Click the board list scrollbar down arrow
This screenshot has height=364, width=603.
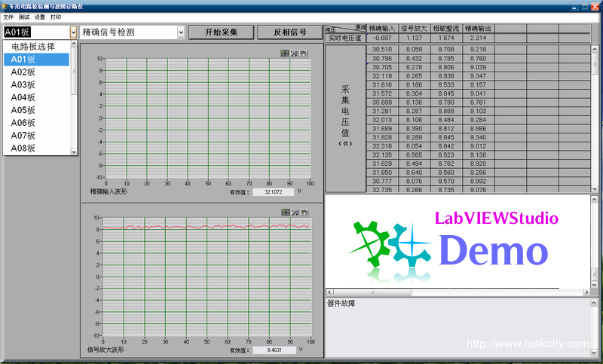click(74, 151)
